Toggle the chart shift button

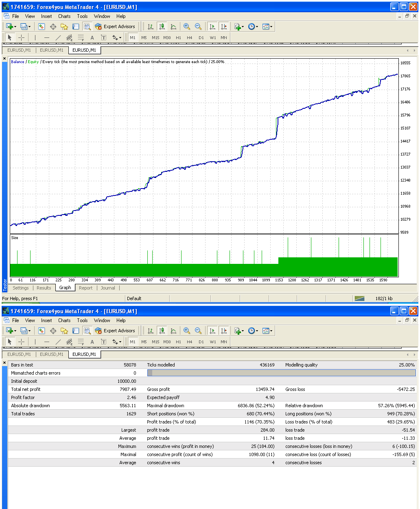pyautogui.click(x=224, y=26)
